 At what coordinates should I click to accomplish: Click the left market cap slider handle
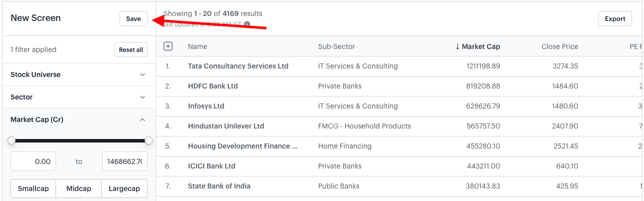[x=12, y=140]
